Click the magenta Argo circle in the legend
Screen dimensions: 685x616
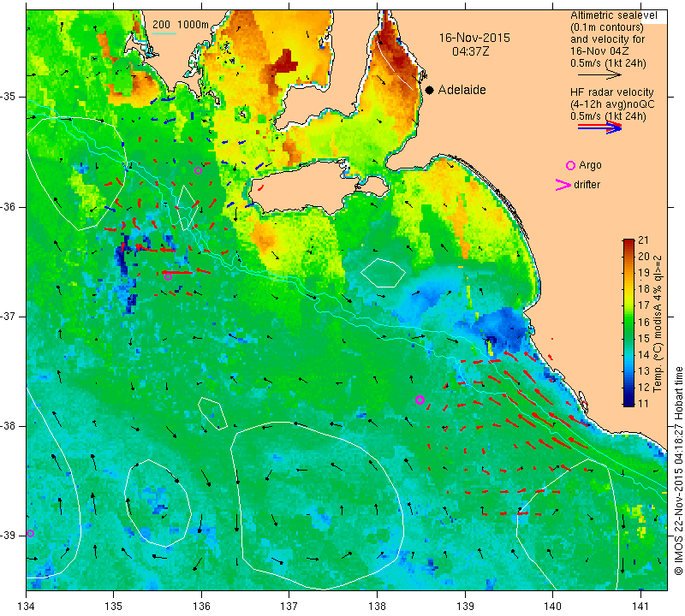[x=570, y=165]
